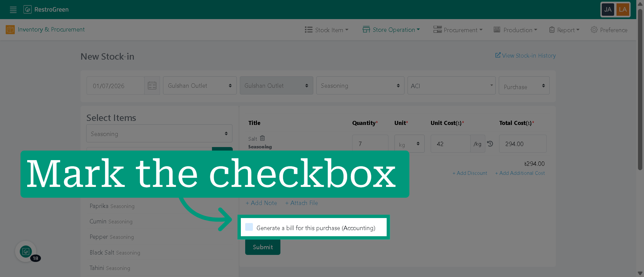This screenshot has width=644, height=277.
Task: Click Add Note link
Action: click(261, 203)
